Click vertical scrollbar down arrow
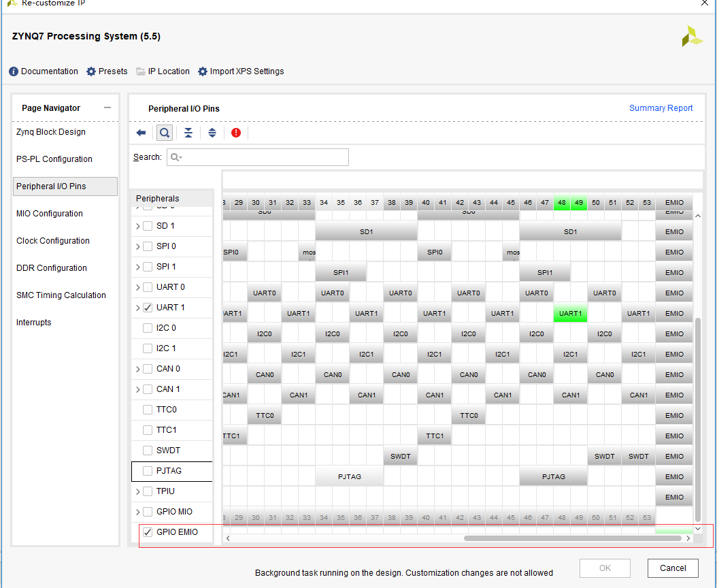The image size is (717, 588). coord(698,529)
